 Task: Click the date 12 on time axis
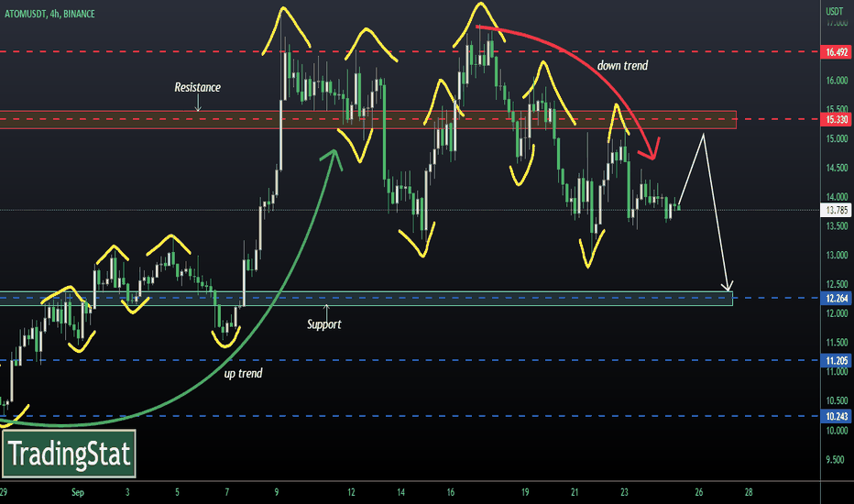click(351, 493)
